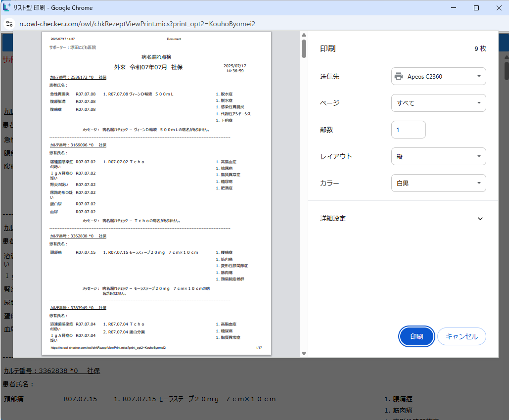Image resolution: width=509 pixels, height=420 pixels.
Task: Click the first page in the print preview
Action: pos(156,193)
